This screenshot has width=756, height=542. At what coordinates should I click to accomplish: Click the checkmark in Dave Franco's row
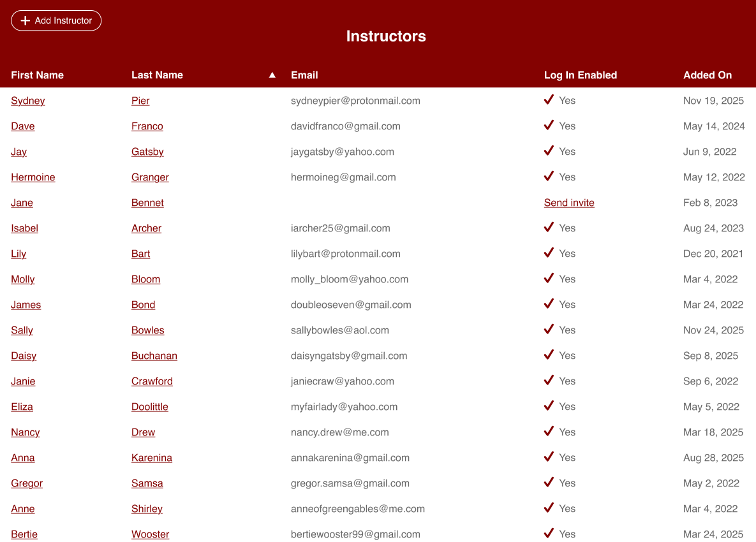549,126
